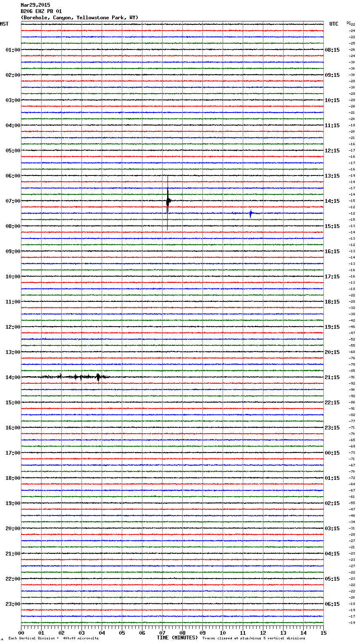Click the 12:00 MST row label
The width and height of the screenshot is (357, 644).
[x=13, y=327]
